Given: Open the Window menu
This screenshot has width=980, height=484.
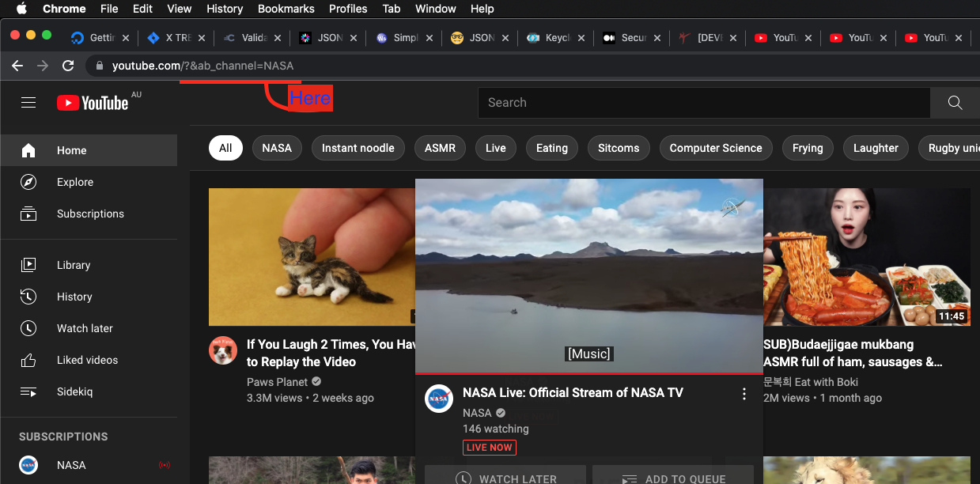Looking at the screenshot, I should (436, 9).
